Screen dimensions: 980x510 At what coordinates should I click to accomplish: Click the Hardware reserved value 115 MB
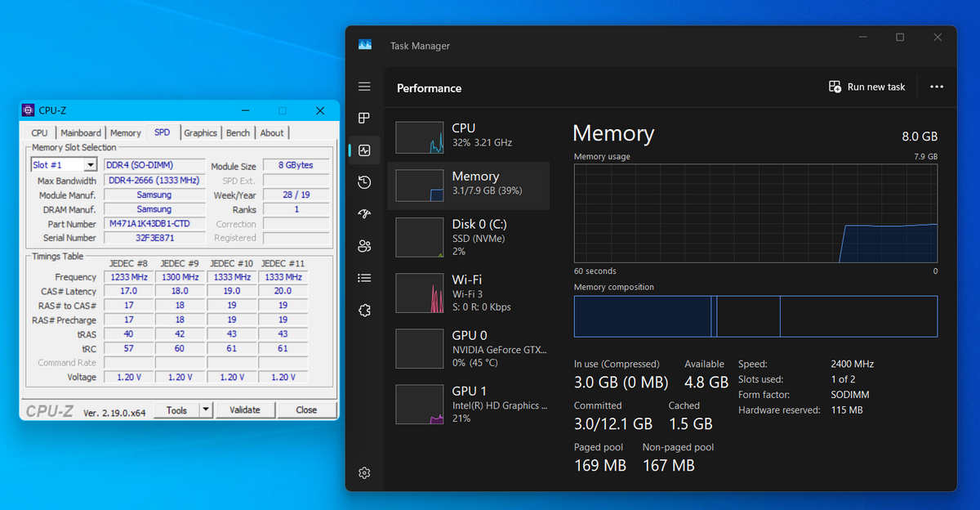[846, 410]
